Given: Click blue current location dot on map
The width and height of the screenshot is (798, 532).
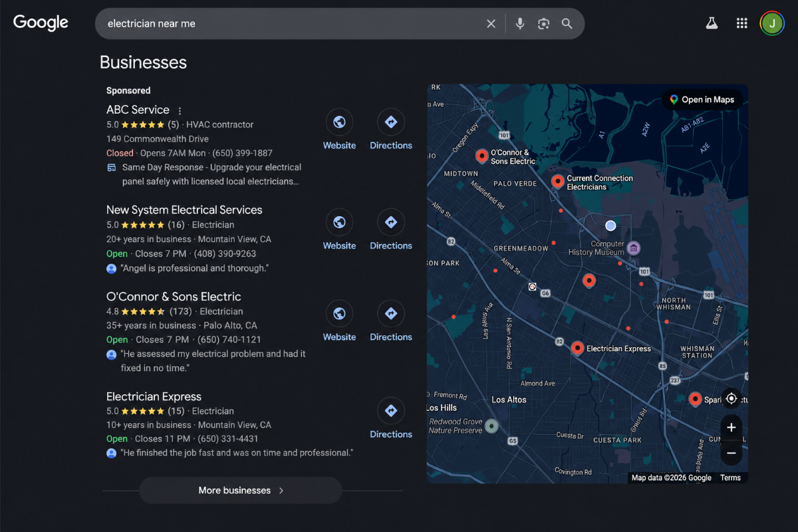Looking at the screenshot, I should [610, 225].
